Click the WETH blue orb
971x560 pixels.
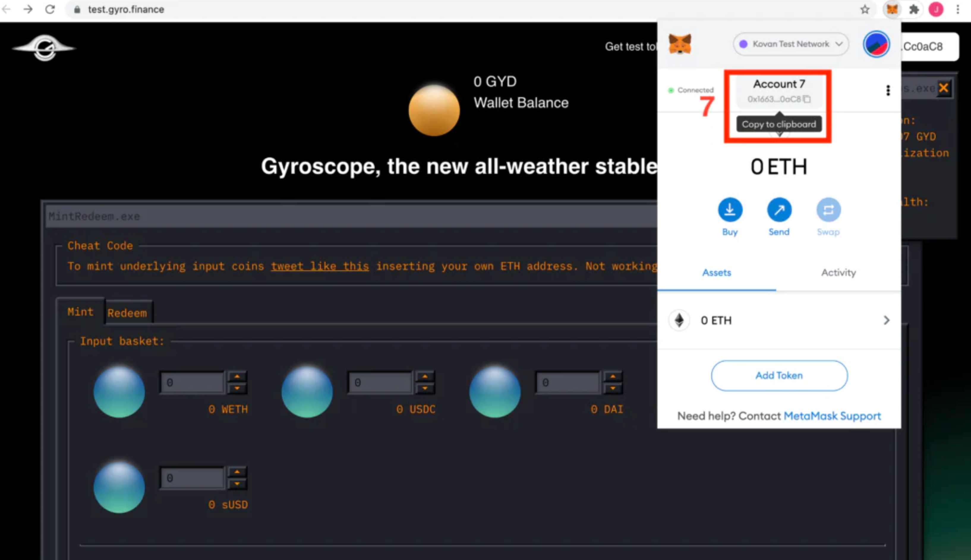(x=119, y=392)
